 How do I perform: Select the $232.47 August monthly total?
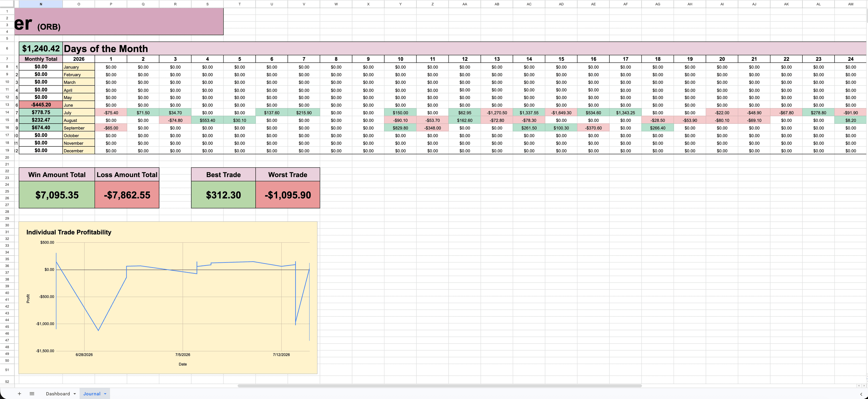[41, 120]
